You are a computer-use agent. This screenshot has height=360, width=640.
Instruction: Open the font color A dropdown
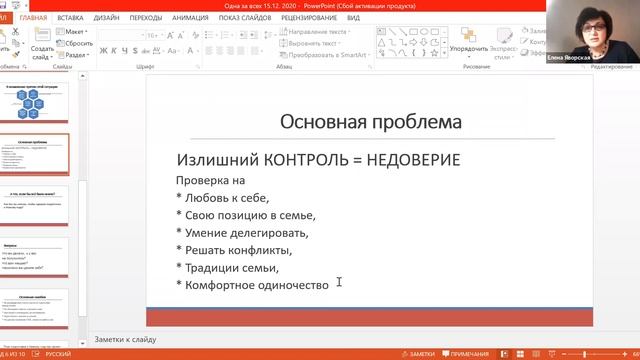[192, 51]
